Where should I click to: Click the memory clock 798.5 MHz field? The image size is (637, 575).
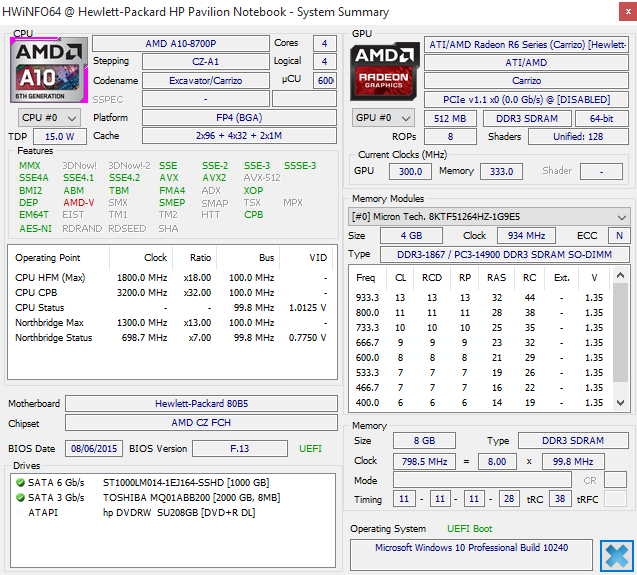pos(425,462)
